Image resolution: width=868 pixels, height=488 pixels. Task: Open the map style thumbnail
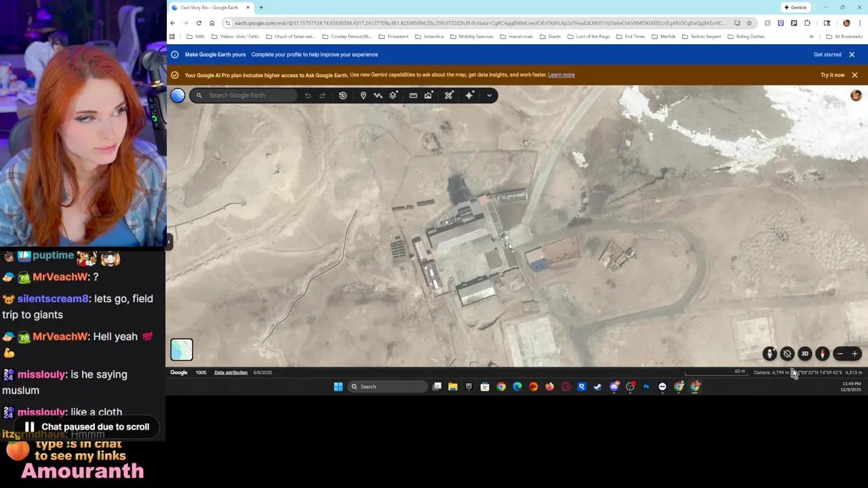(182, 349)
